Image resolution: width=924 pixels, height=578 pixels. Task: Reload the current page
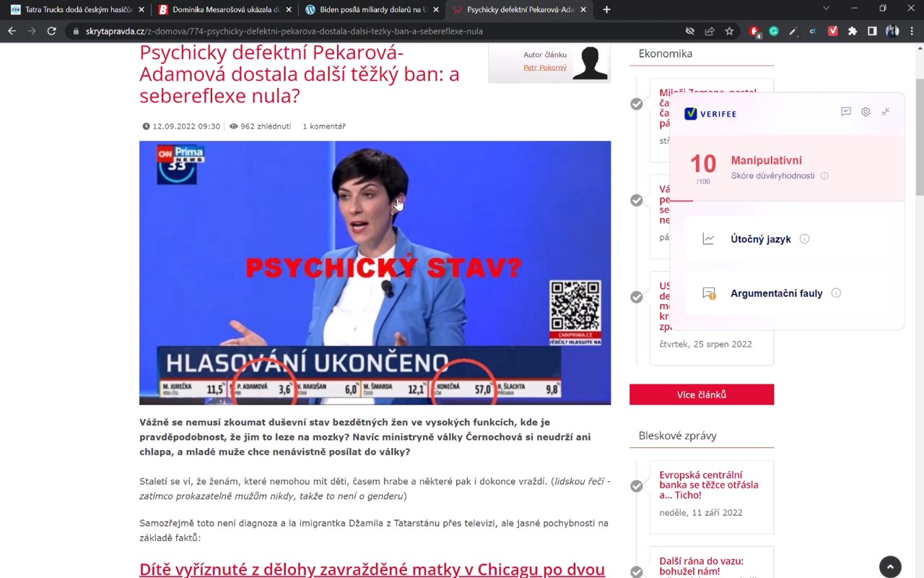51,31
